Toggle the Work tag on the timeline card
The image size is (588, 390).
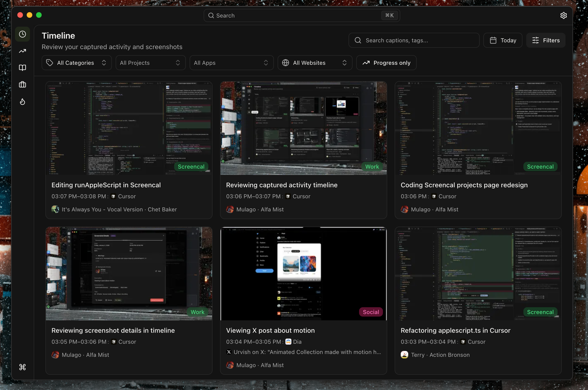coord(372,166)
